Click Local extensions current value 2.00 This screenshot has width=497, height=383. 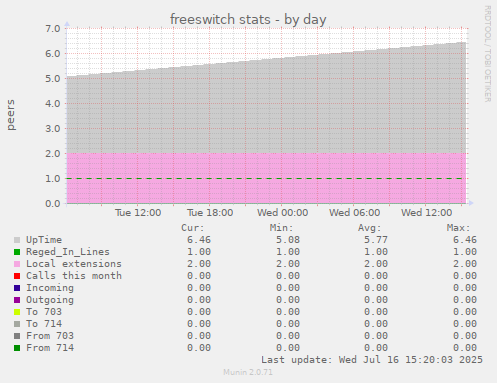(199, 264)
